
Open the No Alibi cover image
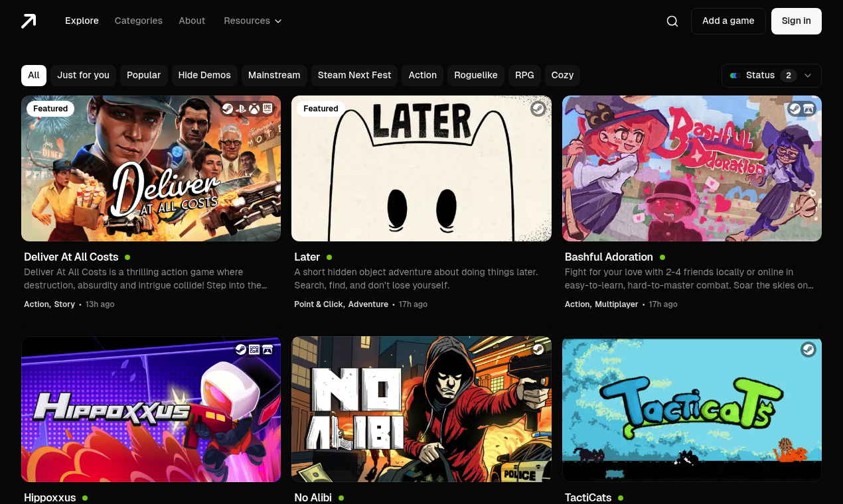(x=421, y=409)
